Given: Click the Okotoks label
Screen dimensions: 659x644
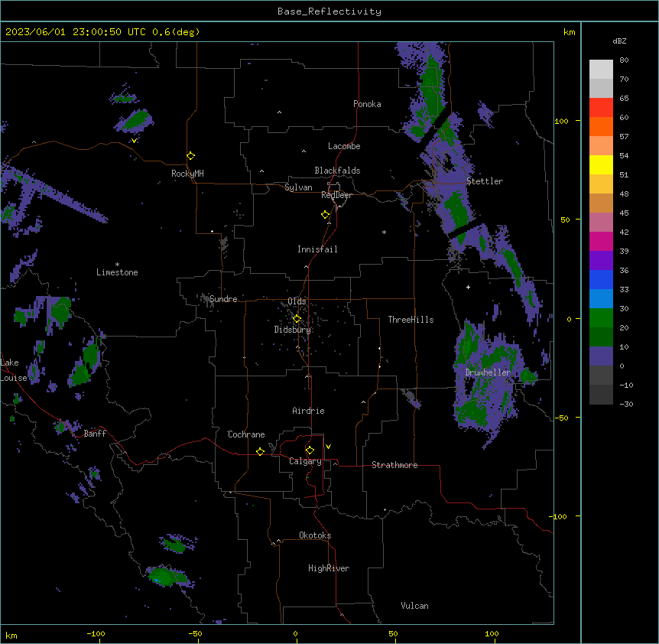Looking at the screenshot, I should pyautogui.click(x=315, y=535).
